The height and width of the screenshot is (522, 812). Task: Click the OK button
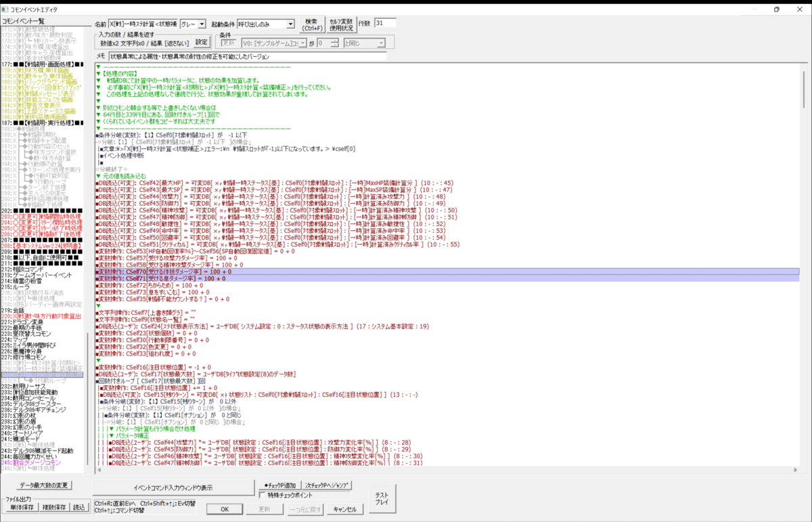225,509
